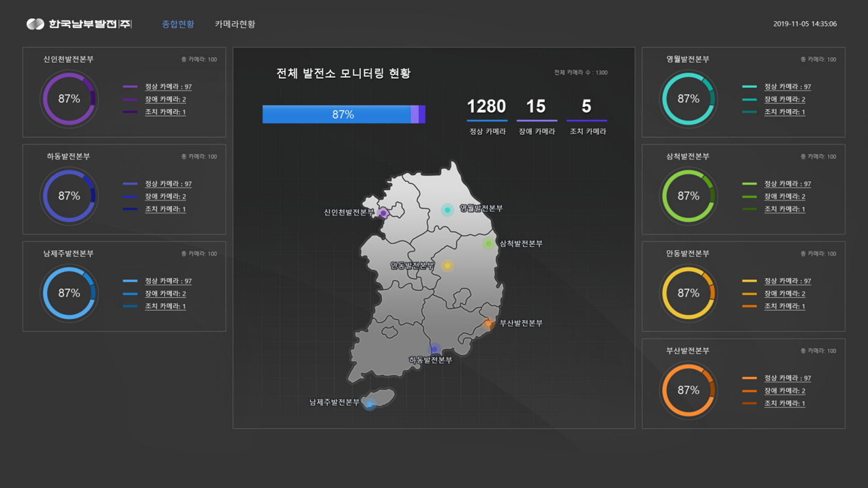Image resolution: width=868 pixels, height=488 pixels.
Task: Click 장애 카메라: 2 link under 삼척발전본부
Action: (784, 197)
